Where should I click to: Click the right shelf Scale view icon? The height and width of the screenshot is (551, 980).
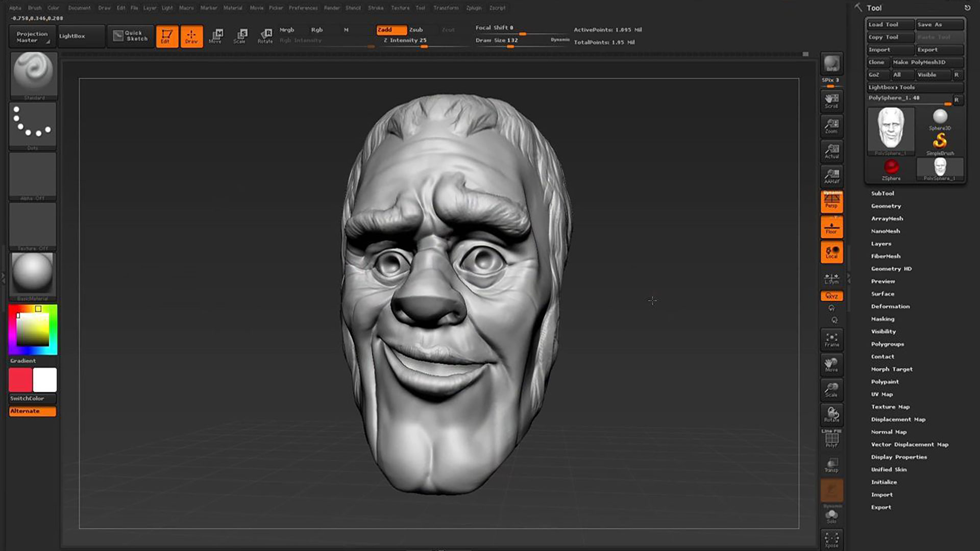(831, 390)
